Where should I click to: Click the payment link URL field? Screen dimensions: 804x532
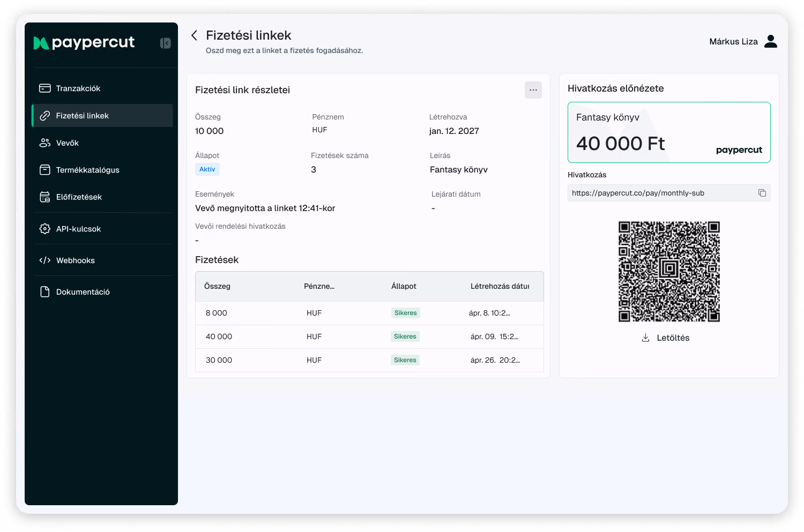(669, 193)
